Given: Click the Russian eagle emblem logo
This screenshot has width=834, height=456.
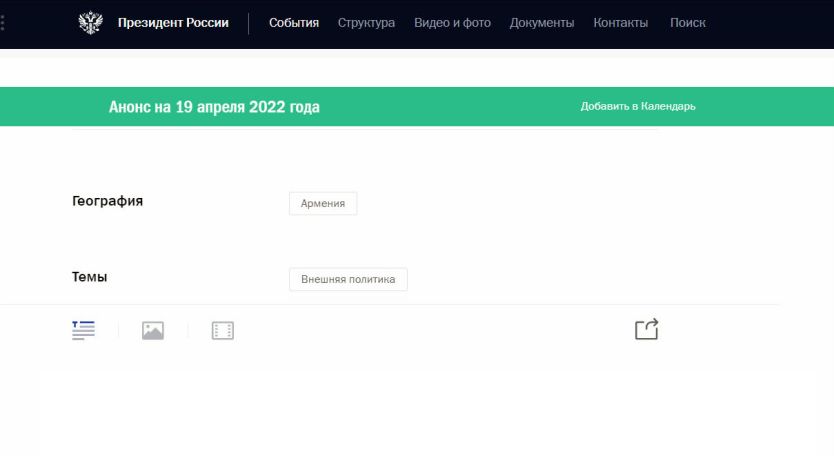Looking at the screenshot, I should 90,23.
